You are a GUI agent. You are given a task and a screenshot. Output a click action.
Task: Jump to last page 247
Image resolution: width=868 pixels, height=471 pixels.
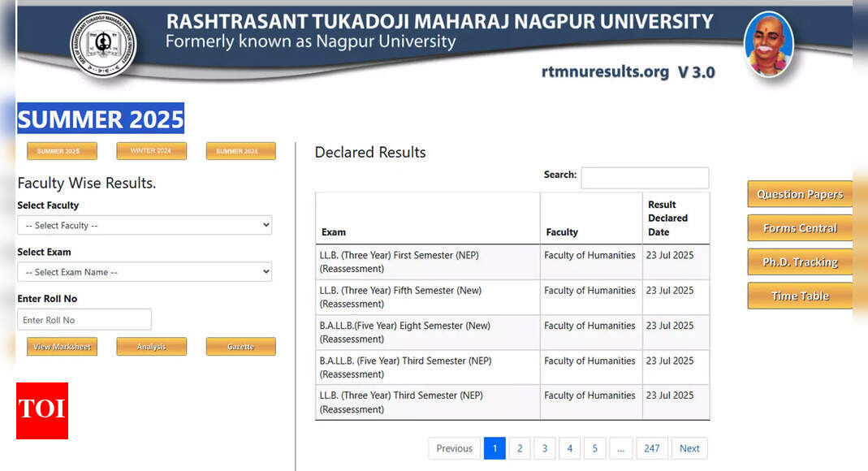[651, 448]
